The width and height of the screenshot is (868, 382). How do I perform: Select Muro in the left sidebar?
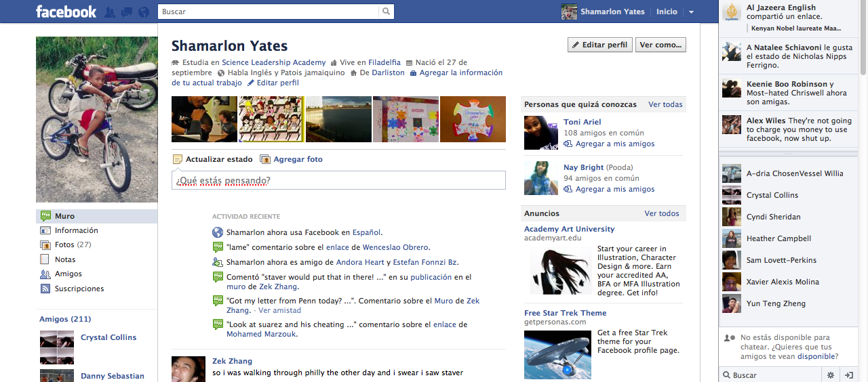pyautogui.click(x=65, y=216)
